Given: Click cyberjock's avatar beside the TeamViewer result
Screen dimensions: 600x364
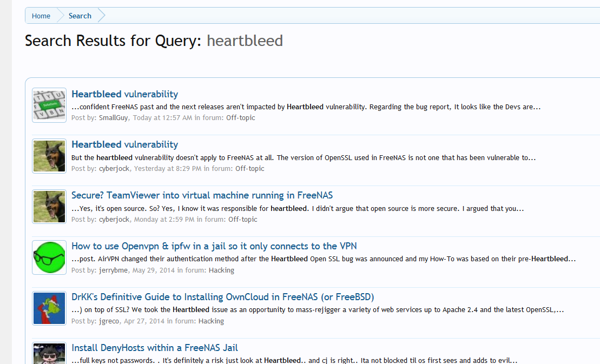Looking at the screenshot, I should [x=49, y=207].
